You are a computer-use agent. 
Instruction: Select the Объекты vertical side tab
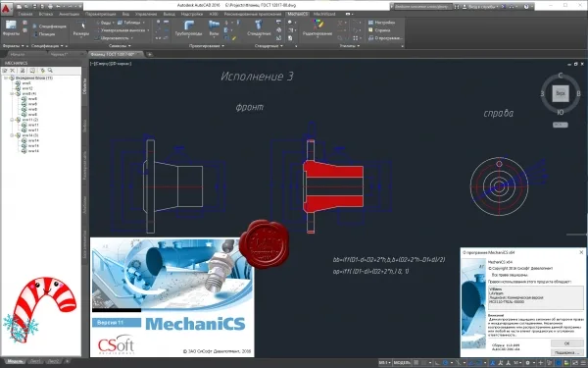point(84,86)
